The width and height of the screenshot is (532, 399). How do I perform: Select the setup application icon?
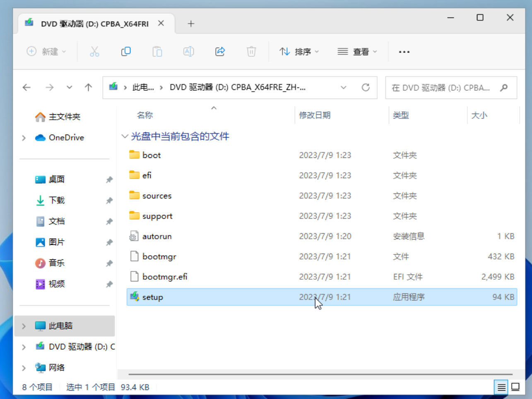134,297
